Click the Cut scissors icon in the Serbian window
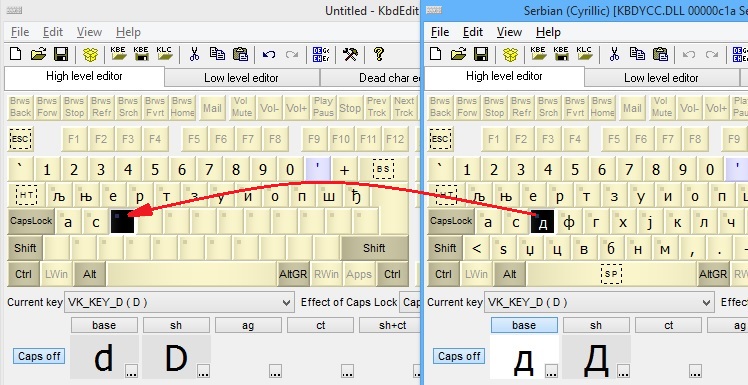Screen dimensions: 748x385 coord(614,54)
